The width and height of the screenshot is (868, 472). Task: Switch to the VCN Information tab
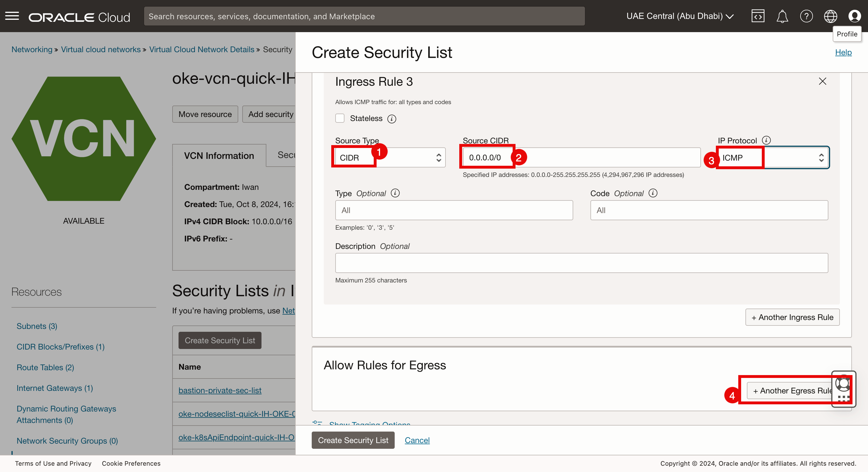[219, 155]
